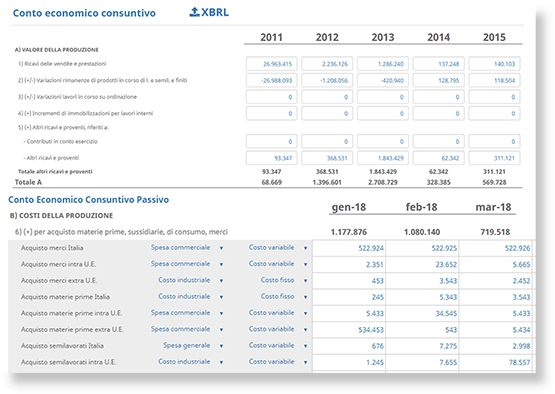The height and width of the screenshot is (394, 555).
Task: Click the XBRL upload icon
Action: point(194,12)
